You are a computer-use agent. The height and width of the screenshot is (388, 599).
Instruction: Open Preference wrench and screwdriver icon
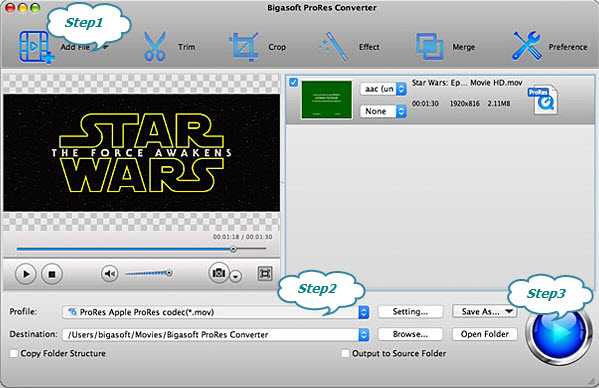527,46
